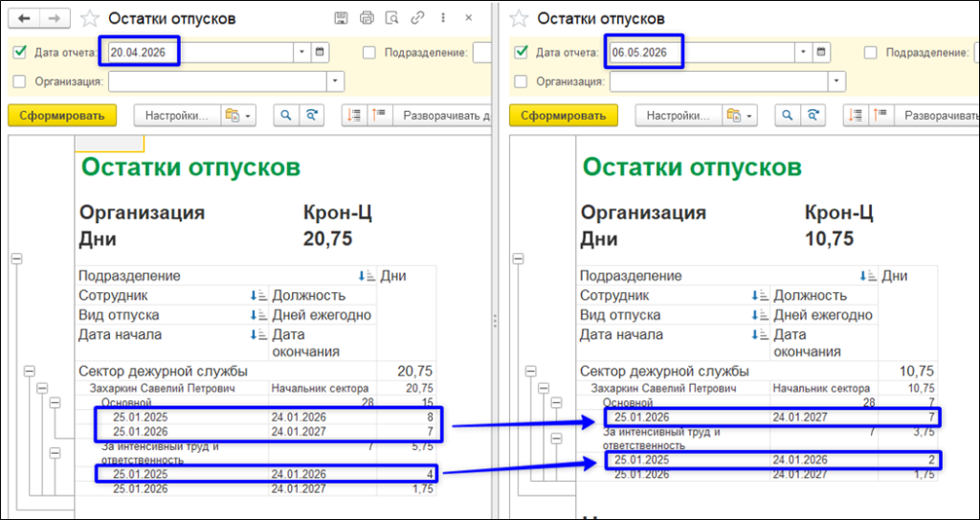
Task: Sort left report by Сотрудник column icon
Action: (x=258, y=295)
